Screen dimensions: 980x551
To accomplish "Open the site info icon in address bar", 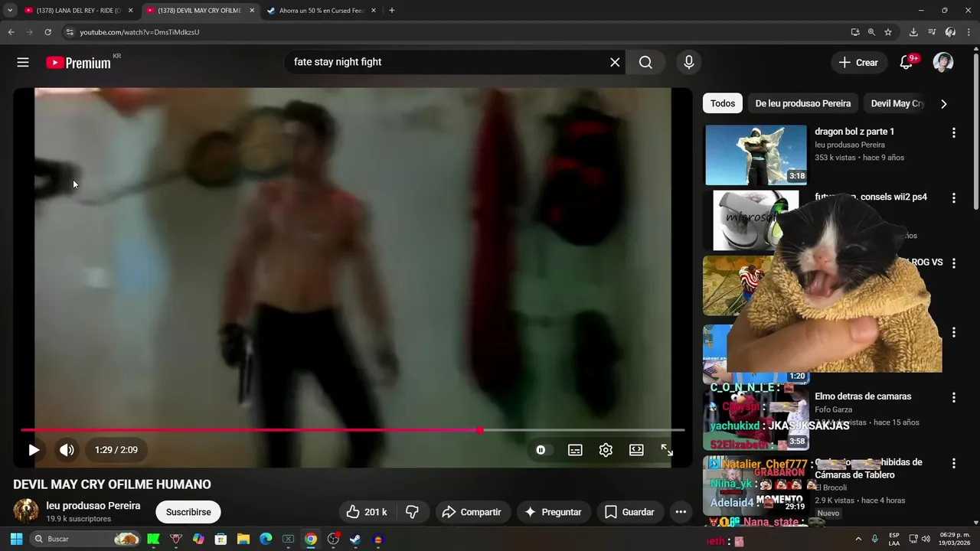I will coord(70,32).
